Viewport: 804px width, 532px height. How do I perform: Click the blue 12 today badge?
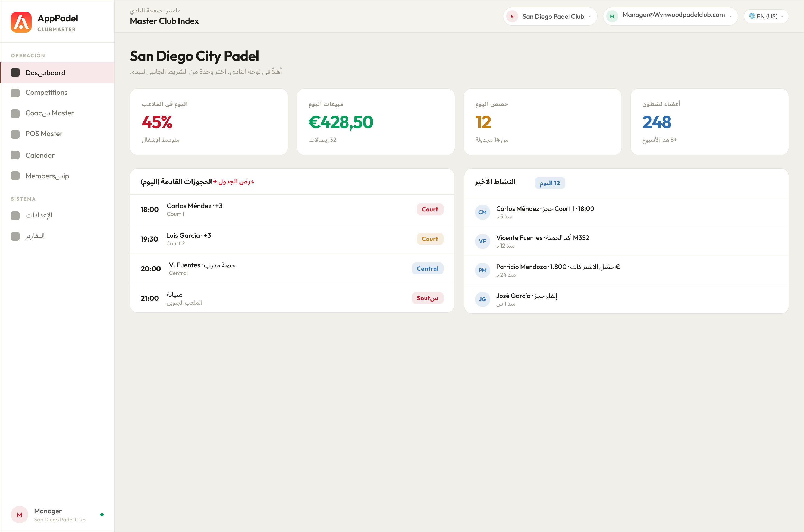[549, 183]
